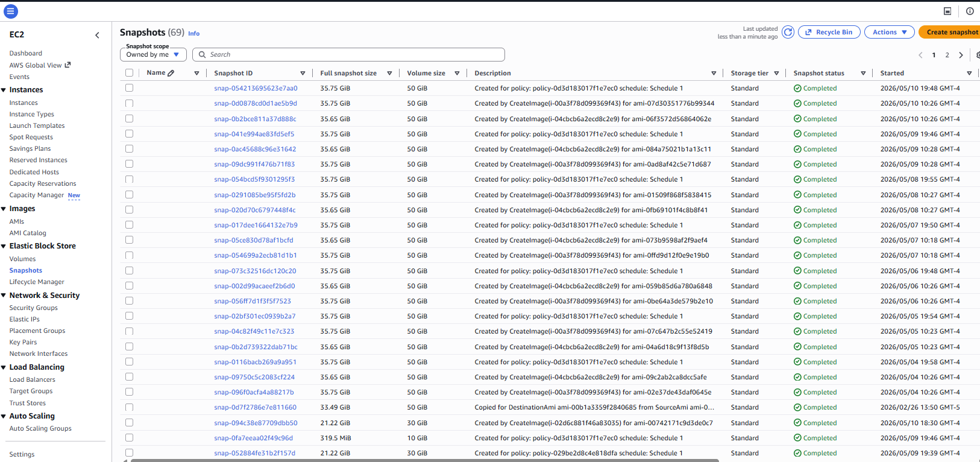Check the box for snap-054213695623e7aa0
The height and width of the screenshot is (462, 980).
click(129, 88)
